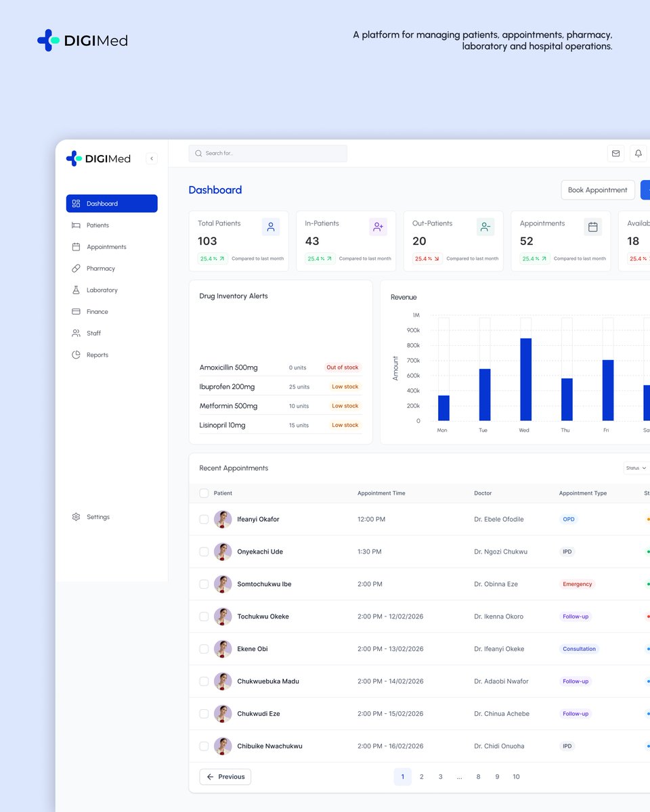Click the Staff users icon in sidebar
The image size is (650, 812).
tap(76, 333)
